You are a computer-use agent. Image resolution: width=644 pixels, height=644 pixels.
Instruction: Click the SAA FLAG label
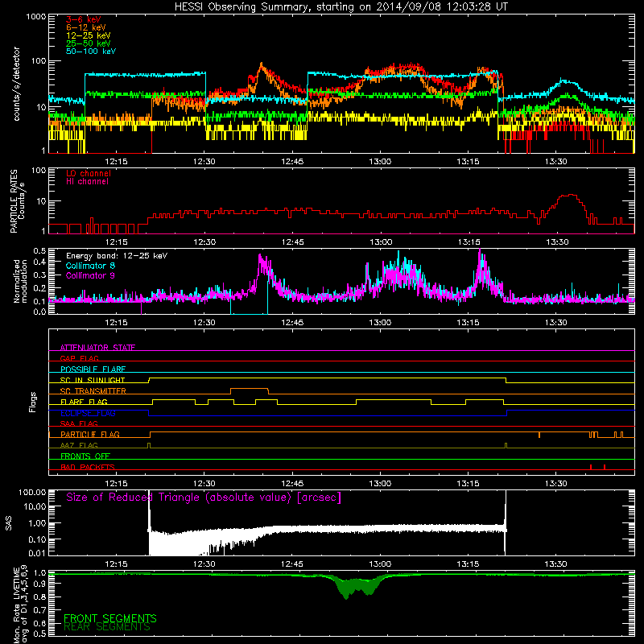pyautogui.click(x=79, y=423)
